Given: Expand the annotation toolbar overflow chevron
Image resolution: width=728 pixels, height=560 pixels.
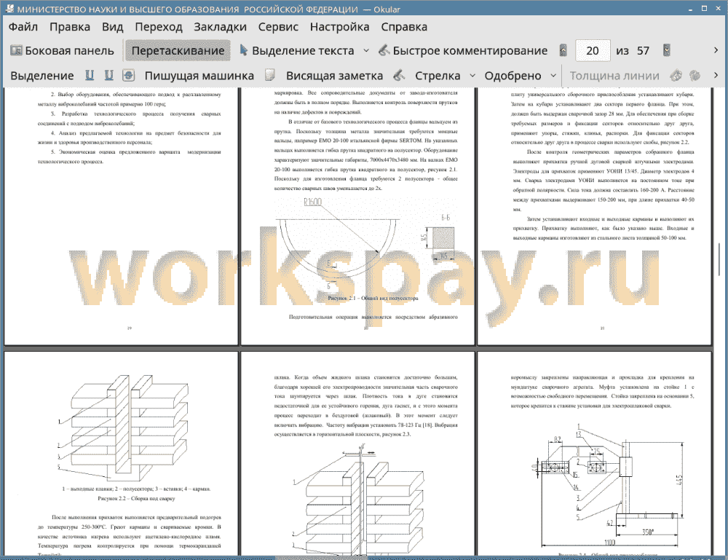Looking at the screenshot, I should tap(716, 75).
